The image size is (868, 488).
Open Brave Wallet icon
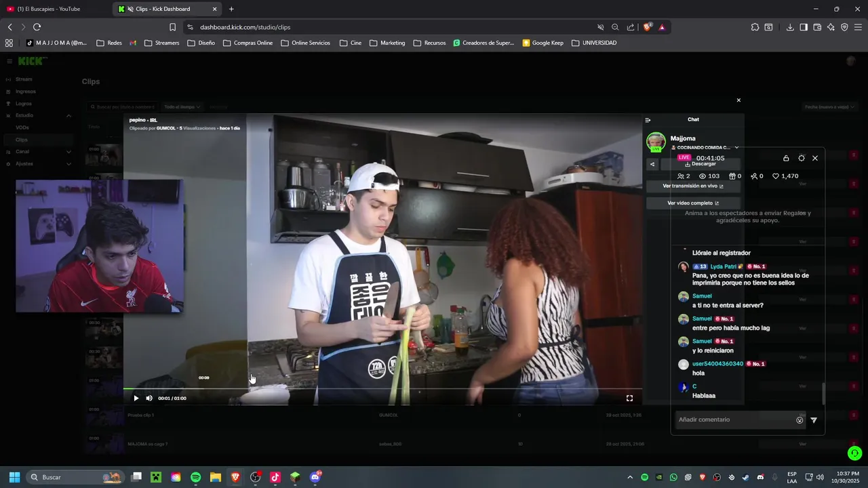click(817, 27)
